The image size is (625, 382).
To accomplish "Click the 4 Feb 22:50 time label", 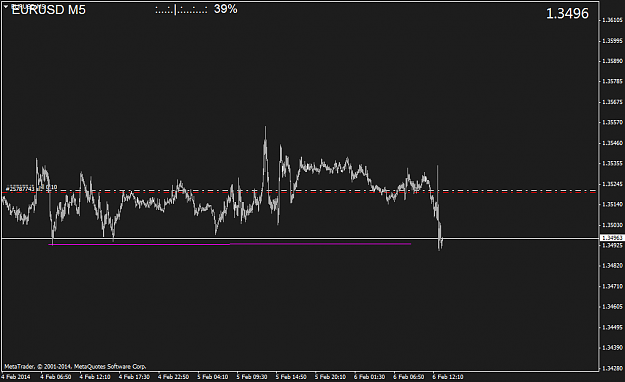I will pyautogui.click(x=173, y=377).
